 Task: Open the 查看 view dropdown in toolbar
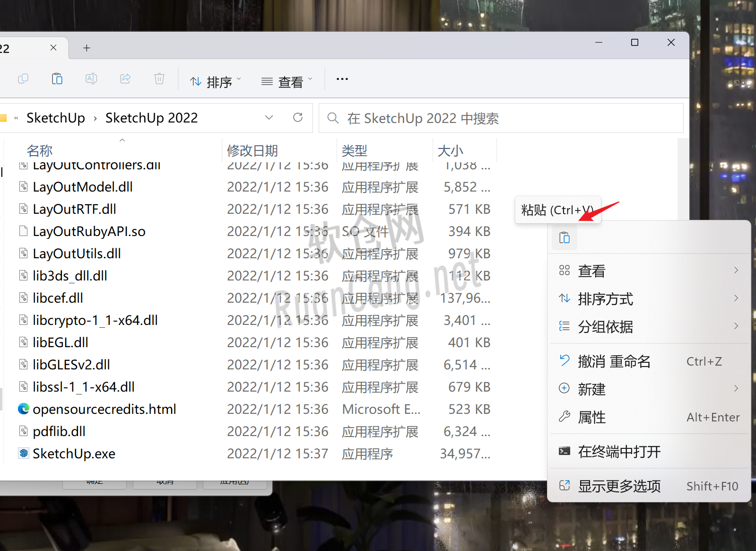287,82
